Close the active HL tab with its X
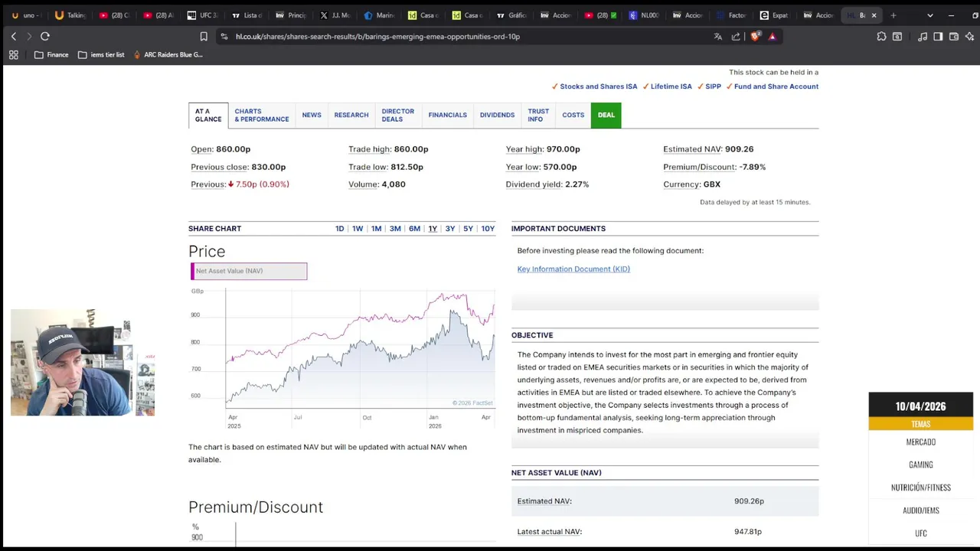This screenshot has width=980, height=551. (874, 15)
